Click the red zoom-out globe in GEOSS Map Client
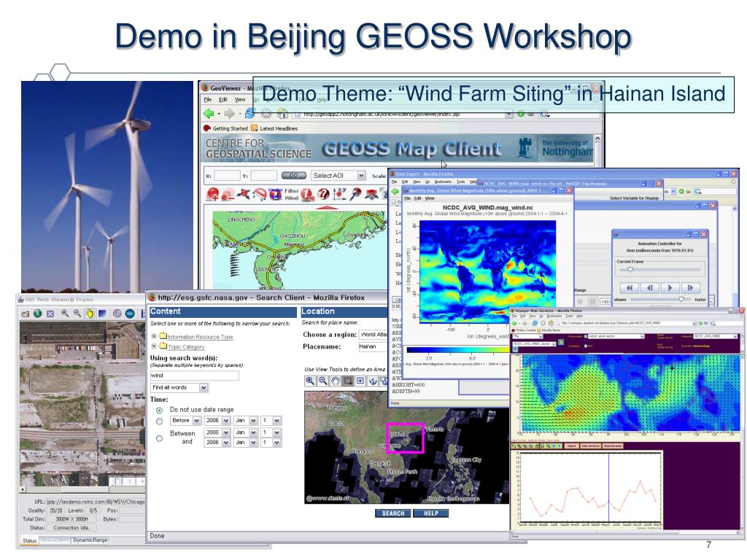This screenshot has height=560, width=747. pyautogui.click(x=228, y=194)
